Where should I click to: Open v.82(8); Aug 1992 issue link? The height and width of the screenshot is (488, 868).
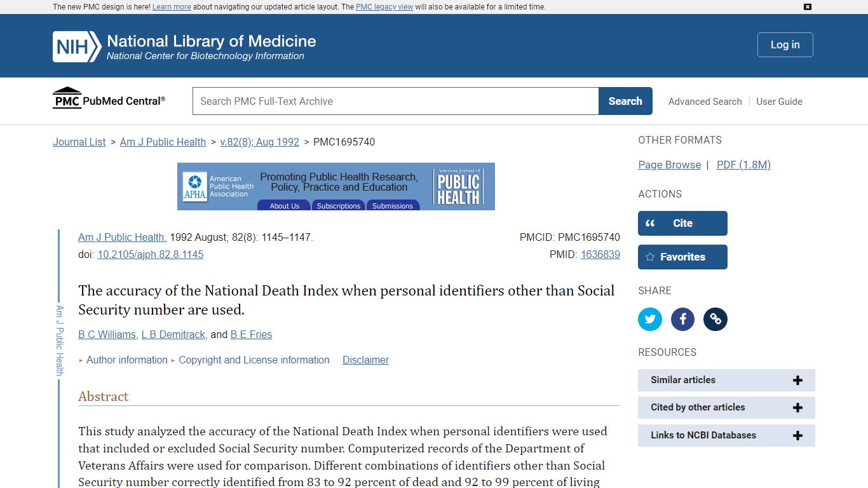259,142
